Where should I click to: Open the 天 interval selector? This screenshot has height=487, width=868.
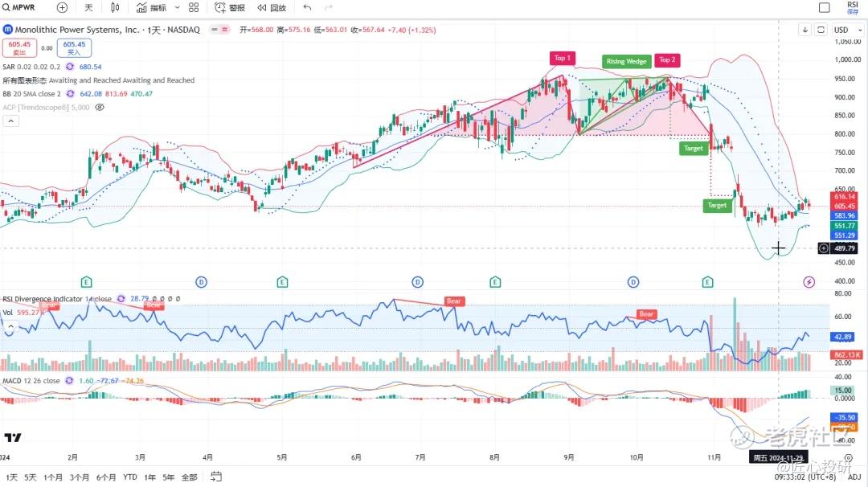point(88,7)
